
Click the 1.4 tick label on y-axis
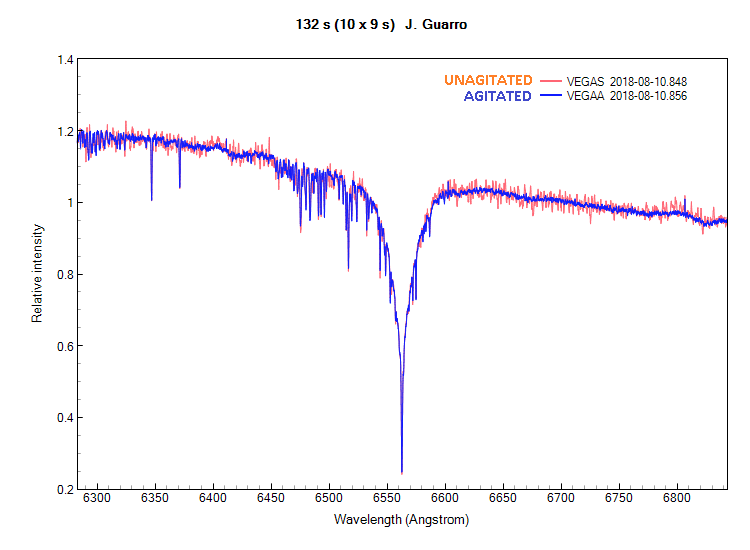coord(65,61)
